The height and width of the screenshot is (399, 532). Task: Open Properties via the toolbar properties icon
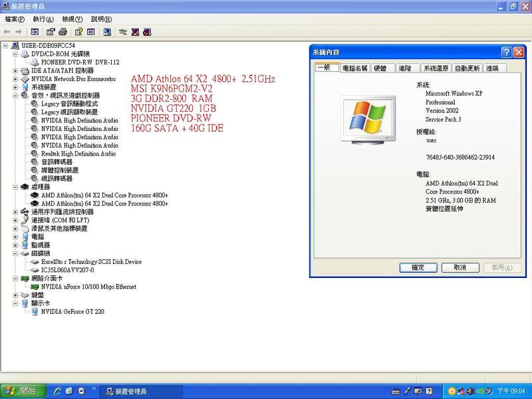click(51, 32)
